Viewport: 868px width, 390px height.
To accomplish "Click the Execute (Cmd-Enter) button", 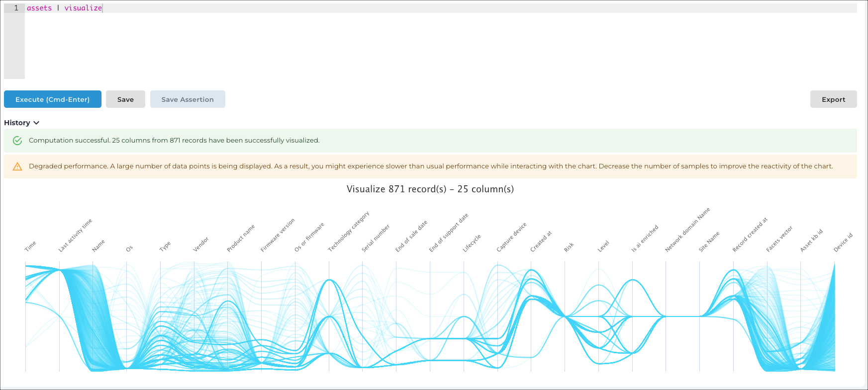I will tap(53, 99).
